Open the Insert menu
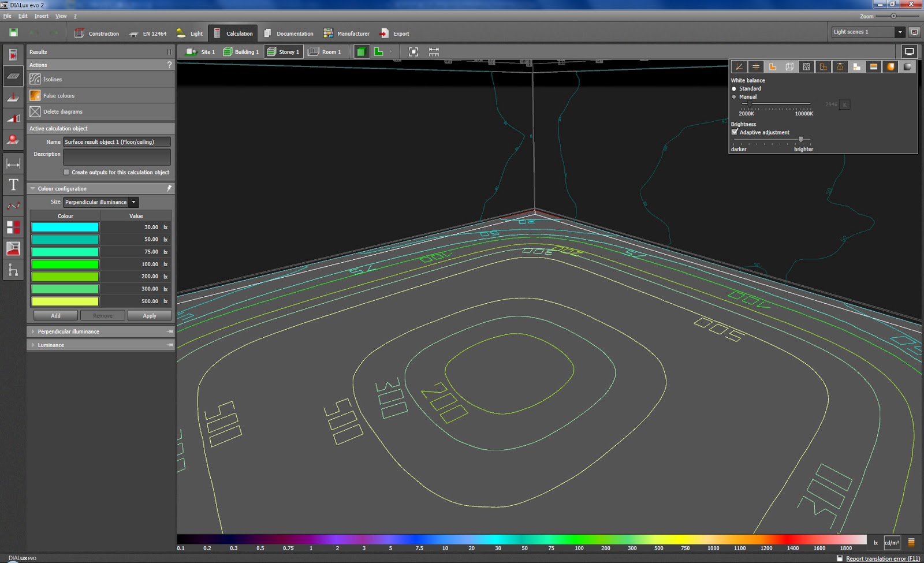The width and height of the screenshot is (924, 563). tap(41, 16)
